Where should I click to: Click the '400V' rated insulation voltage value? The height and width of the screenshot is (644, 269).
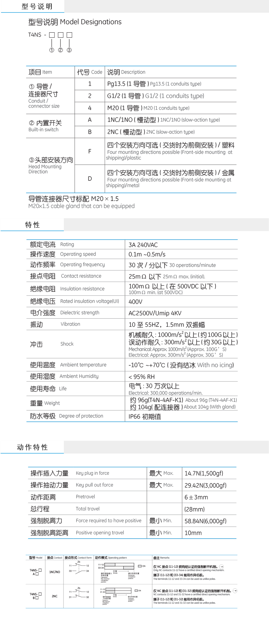tap(135, 302)
